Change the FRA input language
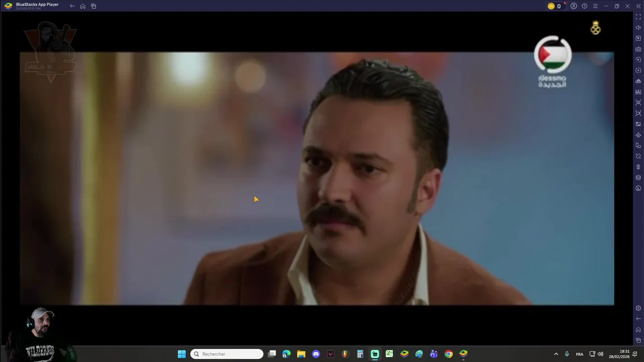Screen dimensions: 644x362 tap(580, 354)
